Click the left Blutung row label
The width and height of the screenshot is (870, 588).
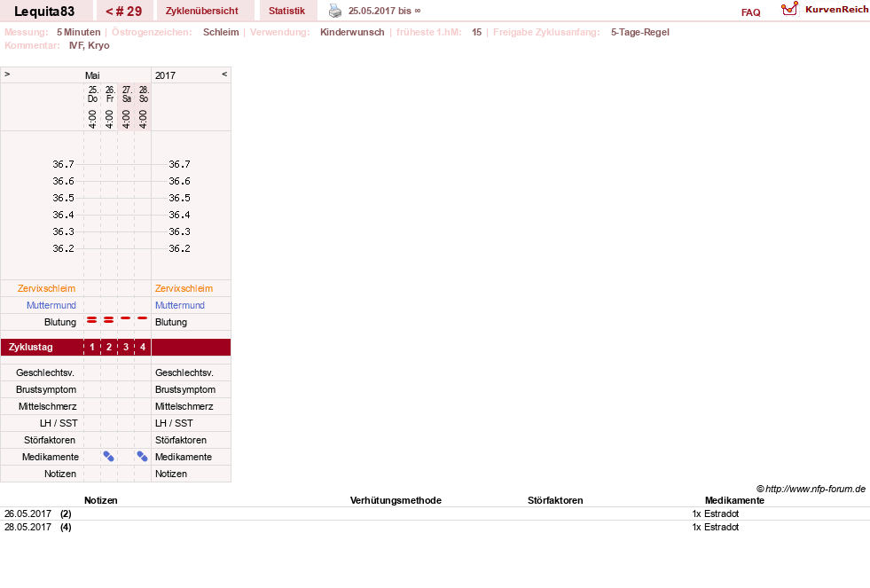tap(60, 322)
